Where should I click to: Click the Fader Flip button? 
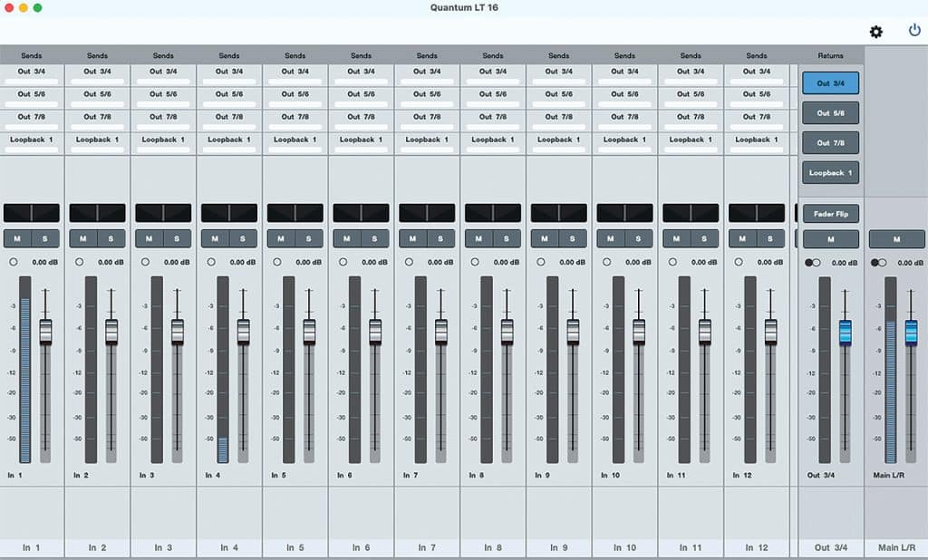(x=831, y=214)
